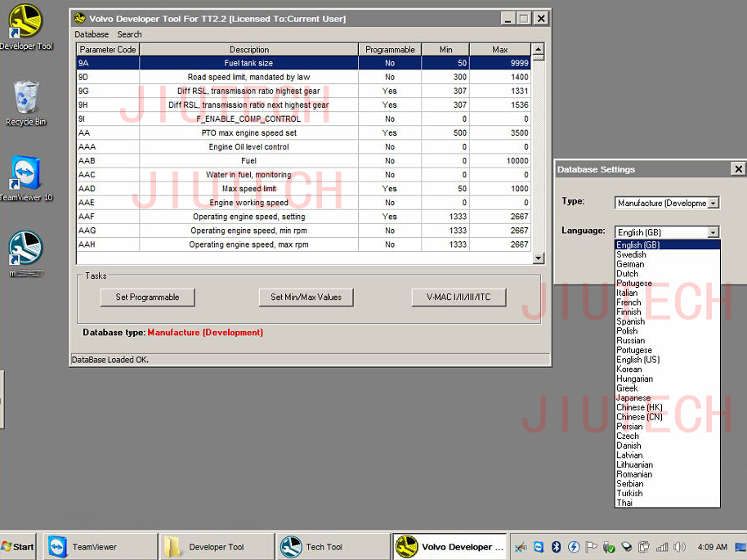Viewport: 747px width, 560px height.
Task: Collapse the Language dropdown arrow
Action: [713, 232]
